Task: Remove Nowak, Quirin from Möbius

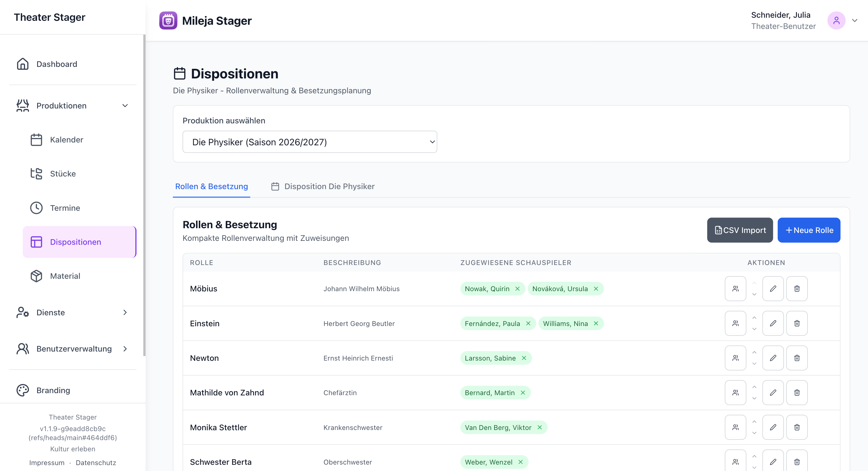Action: click(517, 289)
